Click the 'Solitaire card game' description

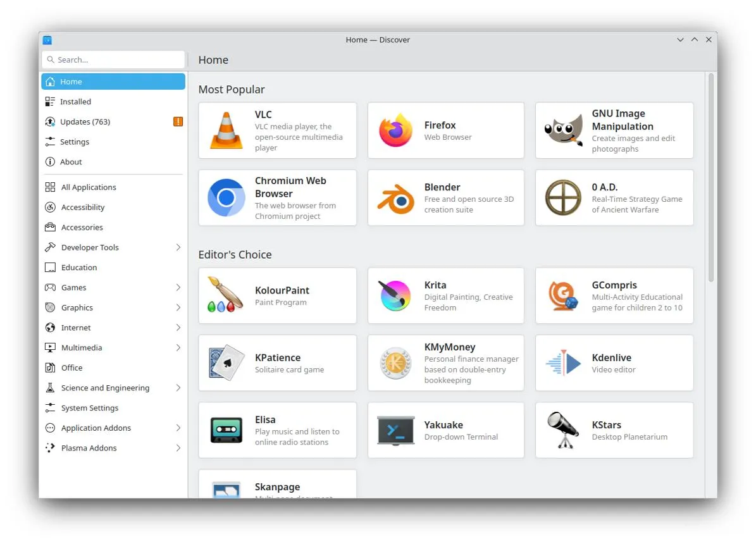point(289,369)
